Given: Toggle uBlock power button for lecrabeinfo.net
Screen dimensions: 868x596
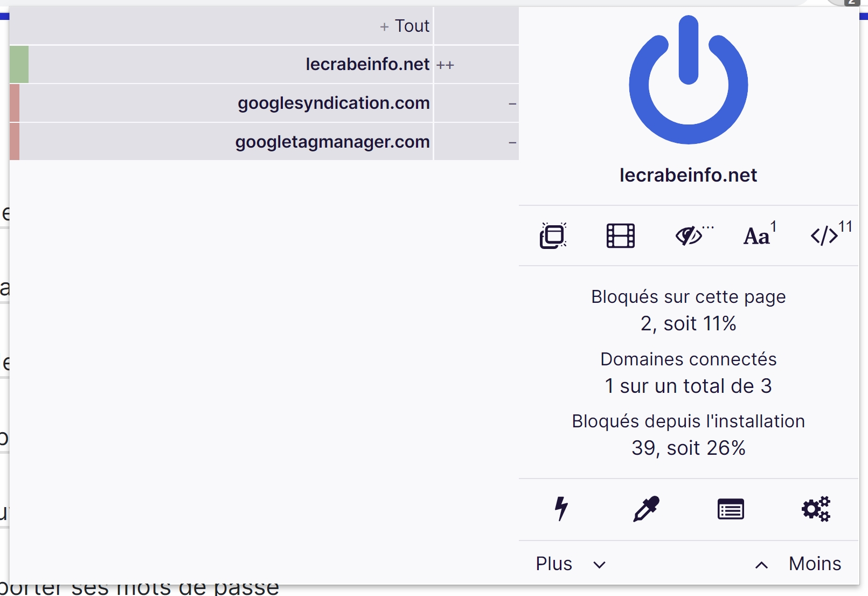Looking at the screenshot, I should point(689,80).
